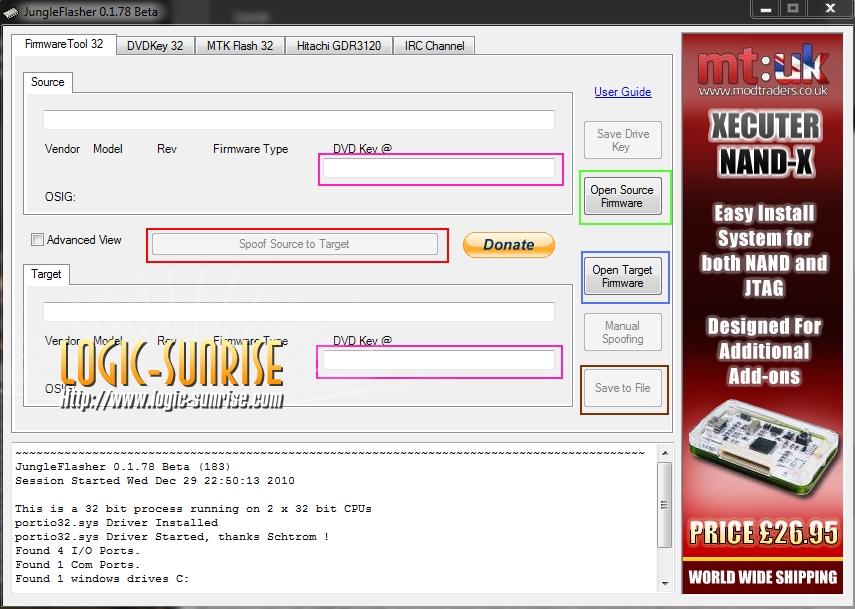The width and height of the screenshot is (855, 609).
Task: Click the 'Driver Started, thanks Schtrom' log line
Action: pos(172,537)
